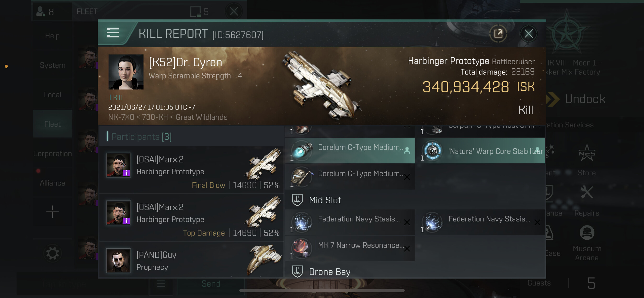This screenshot has height=298, width=644.
Task: Open the Museum Arcana icon
Action: pos(586,243)
